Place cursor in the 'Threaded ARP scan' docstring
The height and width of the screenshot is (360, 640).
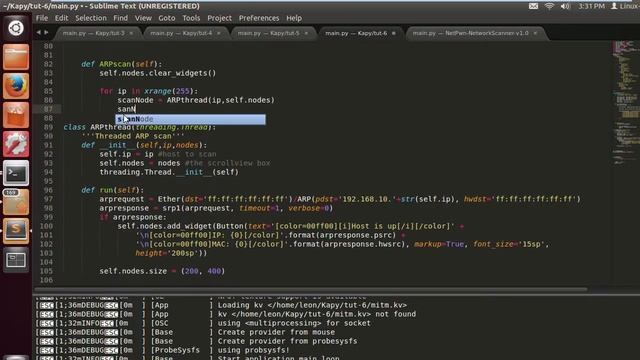coord(133,136)
